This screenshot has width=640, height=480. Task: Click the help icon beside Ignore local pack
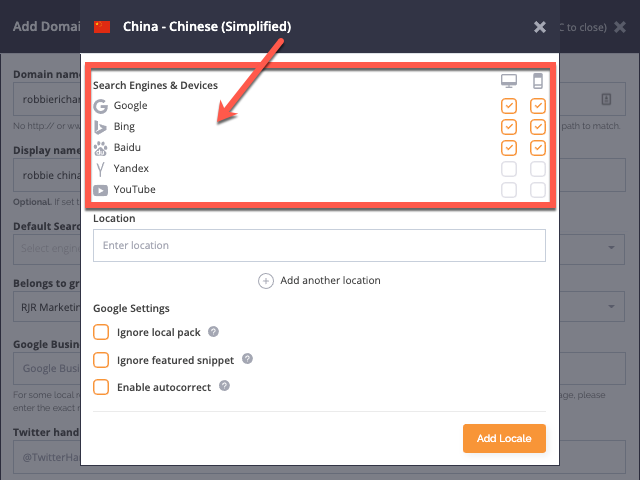pyautogui.click(x=213, y=332)
